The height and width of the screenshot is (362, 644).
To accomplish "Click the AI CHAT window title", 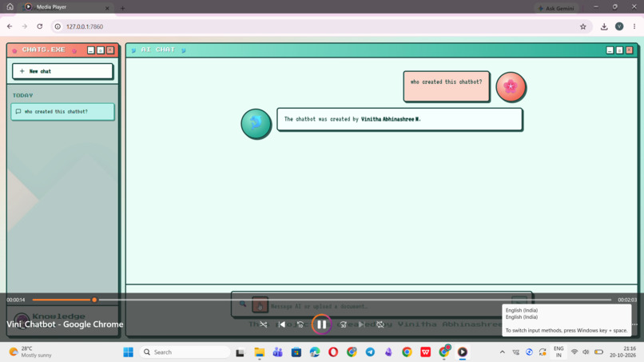I will point(157,50).
